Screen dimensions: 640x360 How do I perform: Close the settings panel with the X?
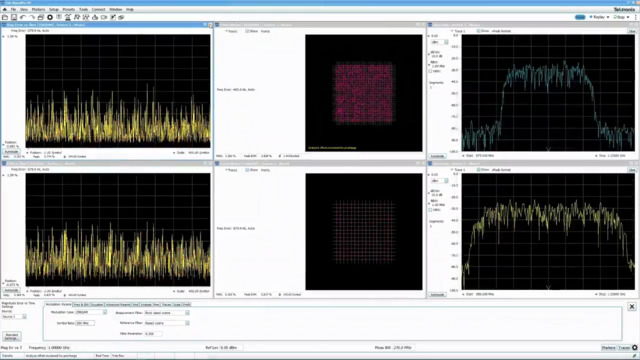coord(632,307)
